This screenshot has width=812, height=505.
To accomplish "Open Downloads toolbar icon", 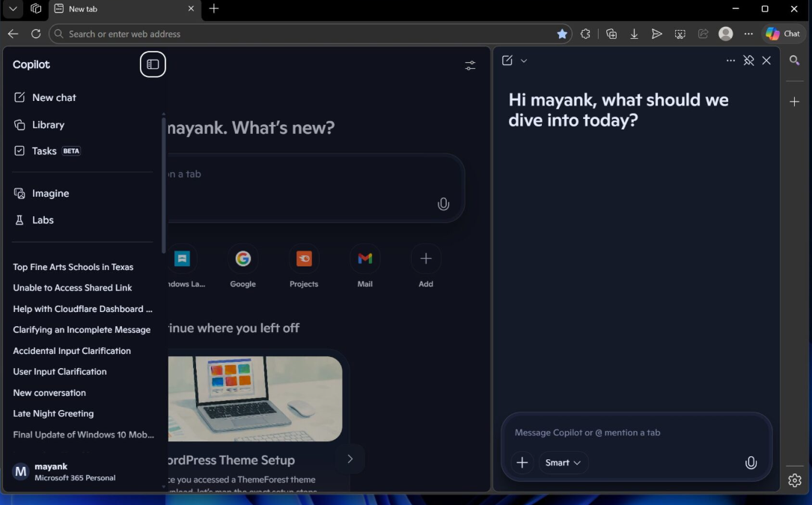I will pos(634,34).
